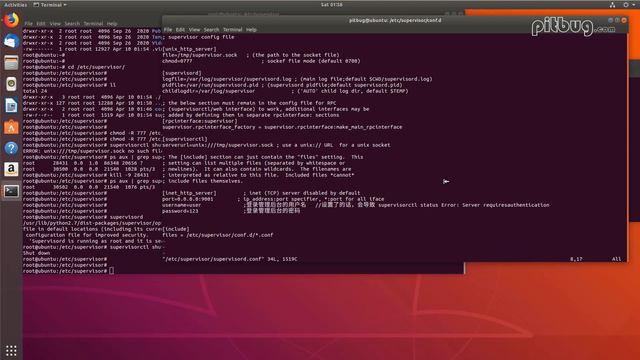Image resolution: width=640 pixels, height=360 pixels.
Task: Open the clock showing Sat 01:56
Action: (331, 5)
